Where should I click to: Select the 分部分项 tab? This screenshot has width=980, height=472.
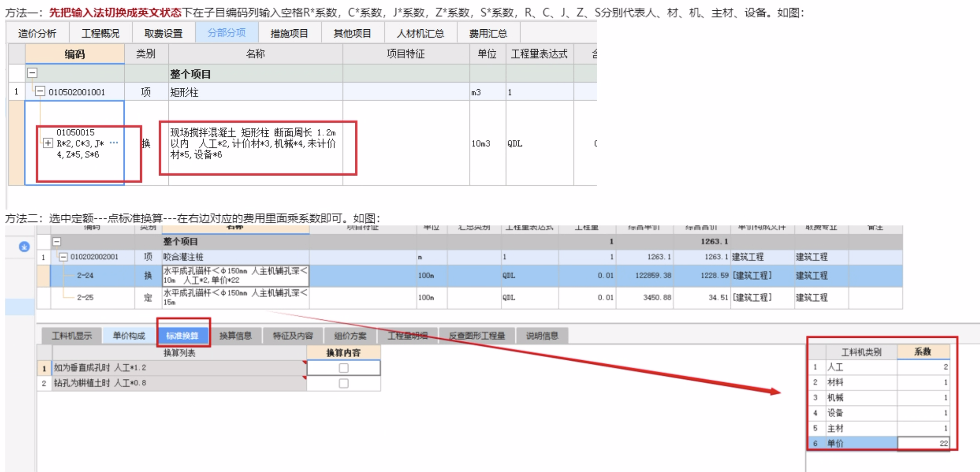point(227,33)
